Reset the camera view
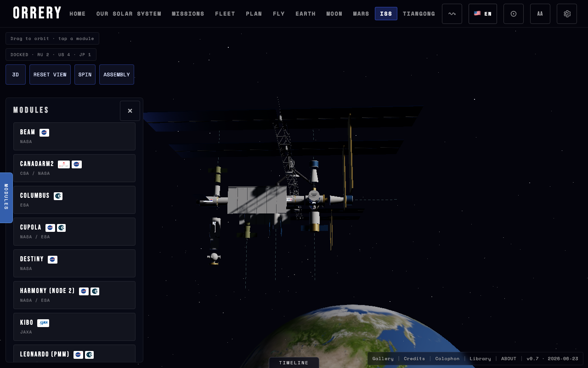The width and height of the screenshot is (588, 368). (50, 75)
